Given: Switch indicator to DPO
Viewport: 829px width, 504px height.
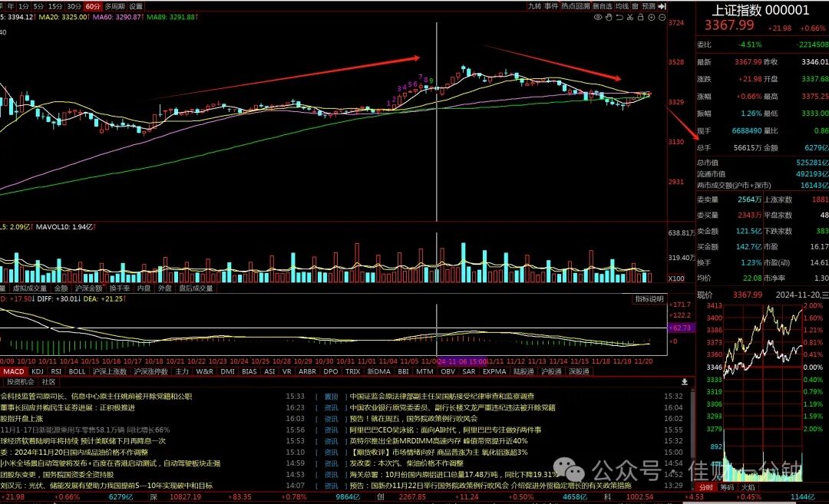Looking at the screenshot, I should point(330,371).
